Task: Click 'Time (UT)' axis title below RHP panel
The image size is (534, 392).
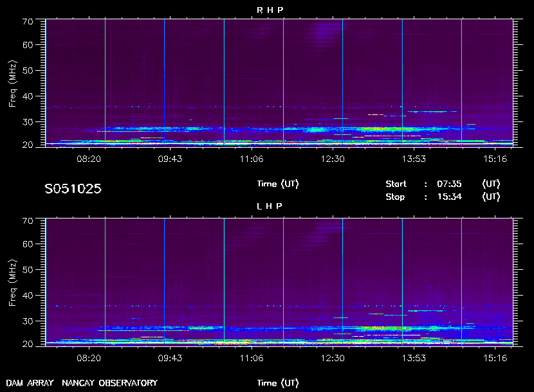Action: [x=278, y=184]
